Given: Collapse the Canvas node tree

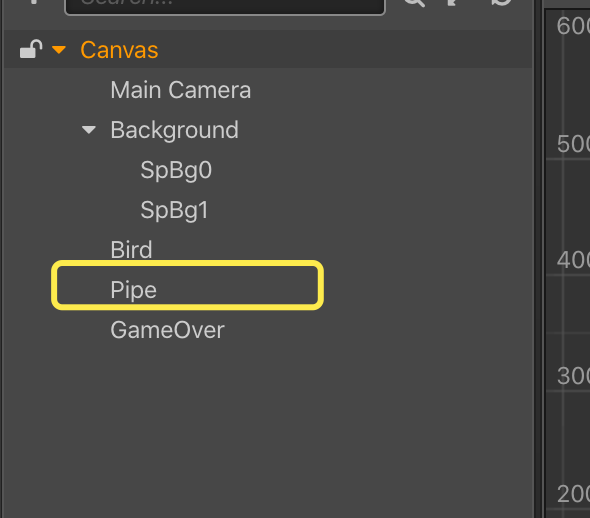Looking at the screenshot, I should [59, 50].
